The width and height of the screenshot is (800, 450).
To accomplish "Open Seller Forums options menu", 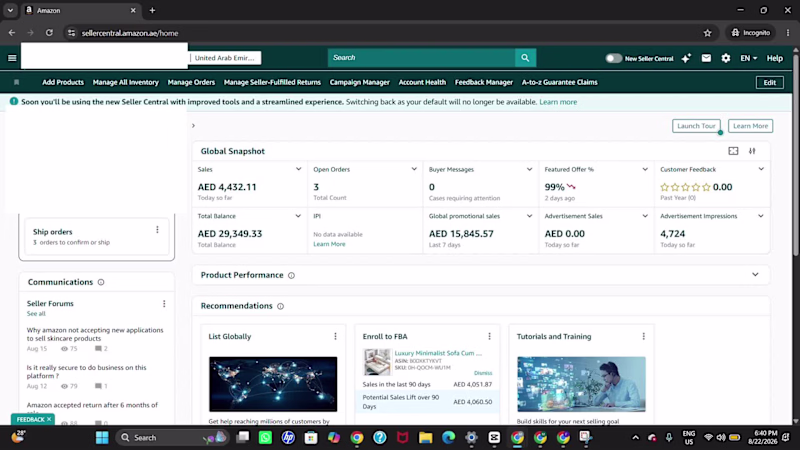I will 164,304.
